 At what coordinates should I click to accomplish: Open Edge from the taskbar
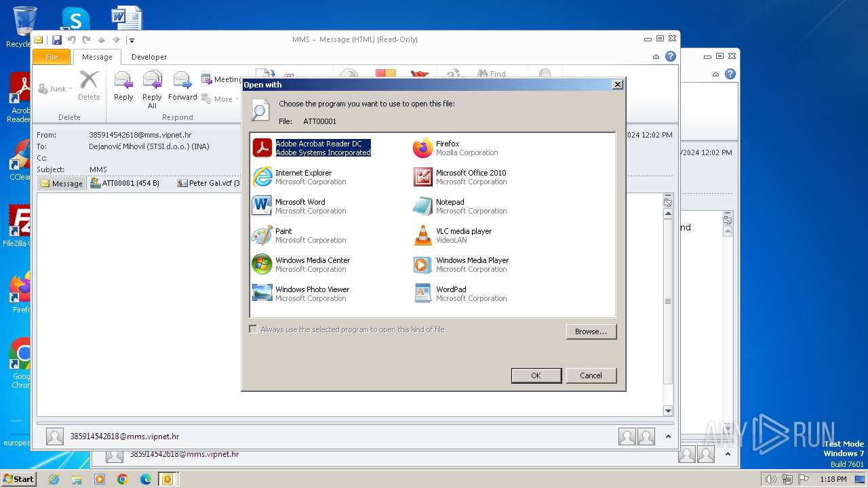(x=145, y=479)
